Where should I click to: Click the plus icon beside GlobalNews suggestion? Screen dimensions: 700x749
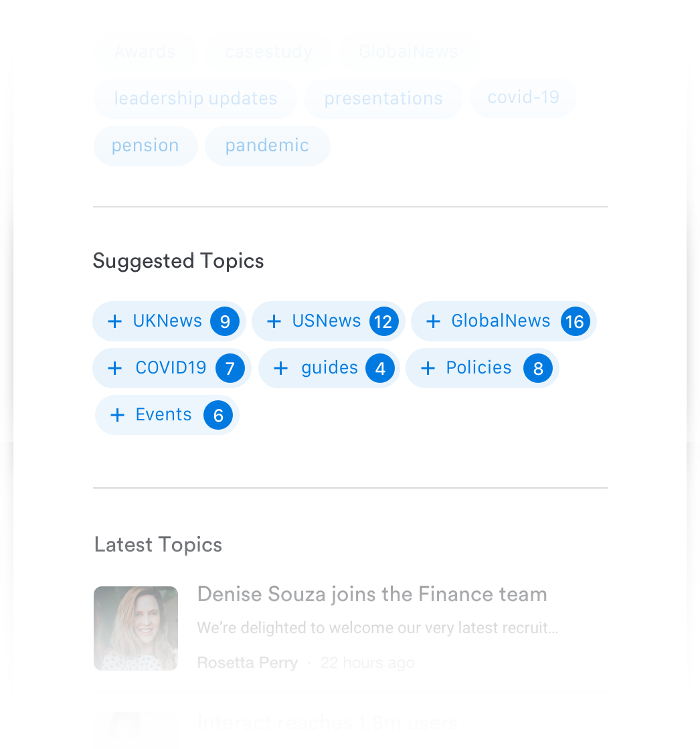433,321
